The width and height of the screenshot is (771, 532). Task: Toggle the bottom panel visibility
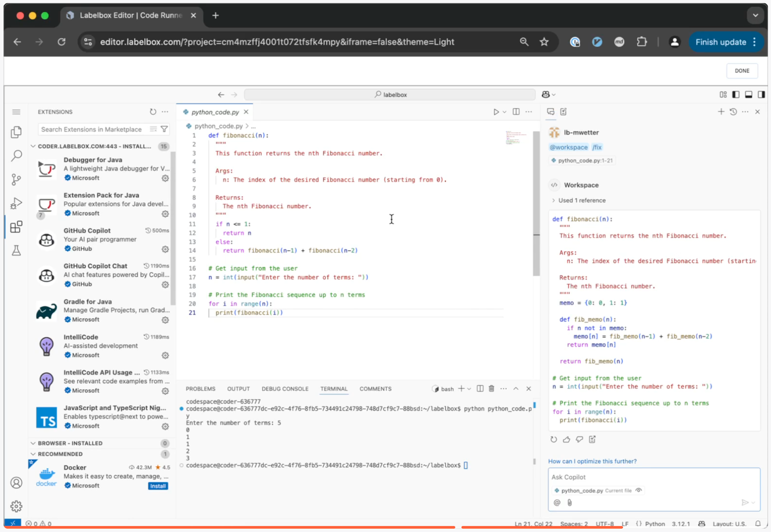coord(748,95)
